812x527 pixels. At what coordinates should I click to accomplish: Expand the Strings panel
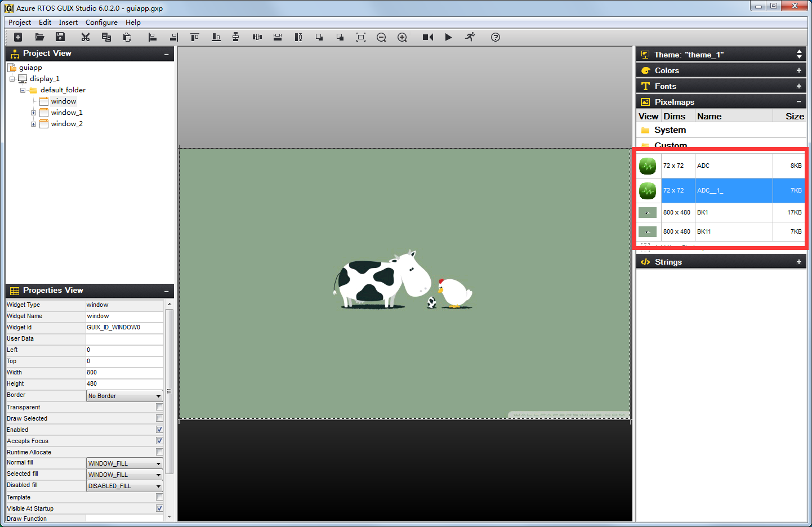click(798, 262)
